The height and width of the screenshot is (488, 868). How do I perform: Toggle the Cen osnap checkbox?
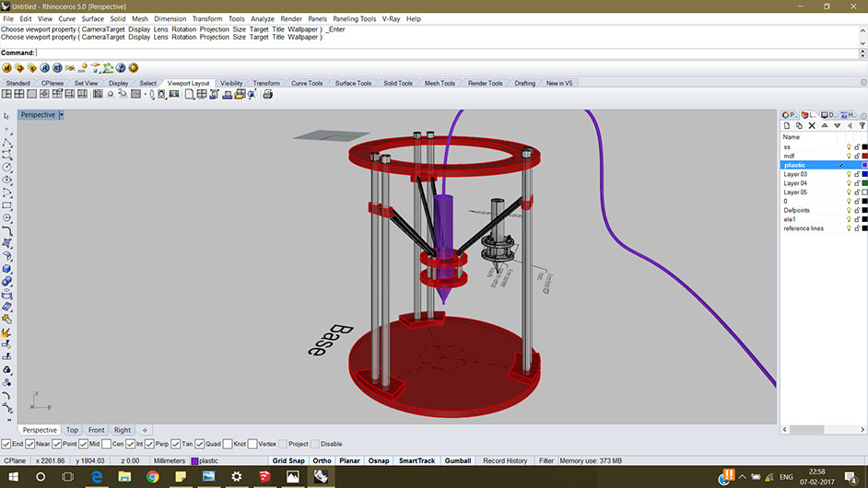pyautogui.click(x=106, y=444)
